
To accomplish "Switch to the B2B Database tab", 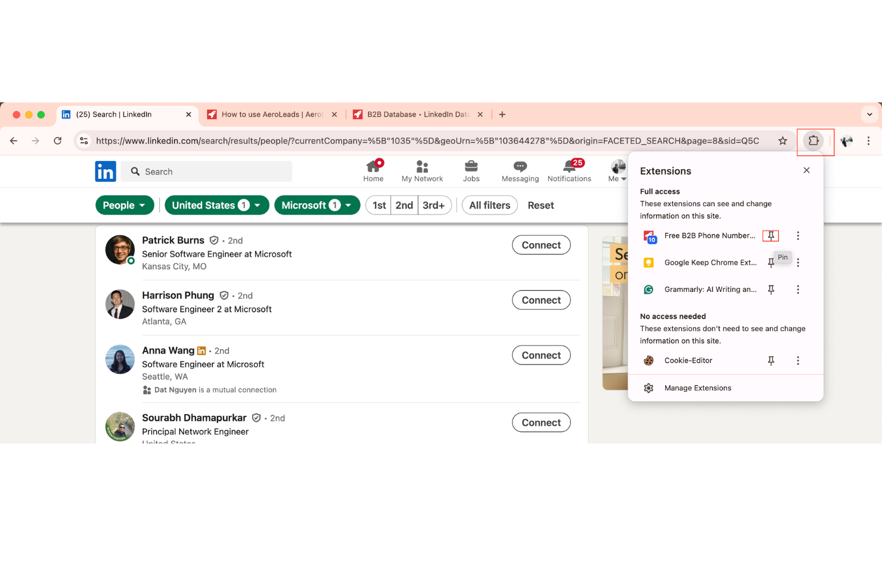I will (416, 114).
